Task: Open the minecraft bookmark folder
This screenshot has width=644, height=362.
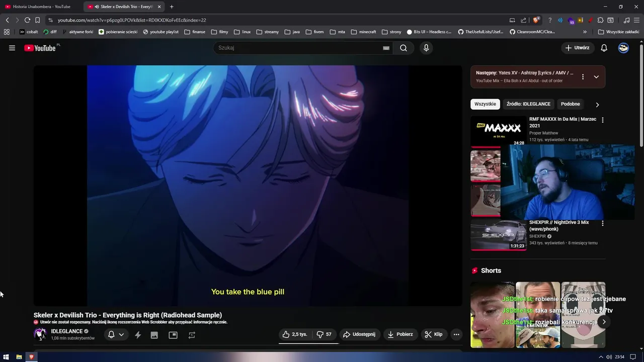Action: 363,32
